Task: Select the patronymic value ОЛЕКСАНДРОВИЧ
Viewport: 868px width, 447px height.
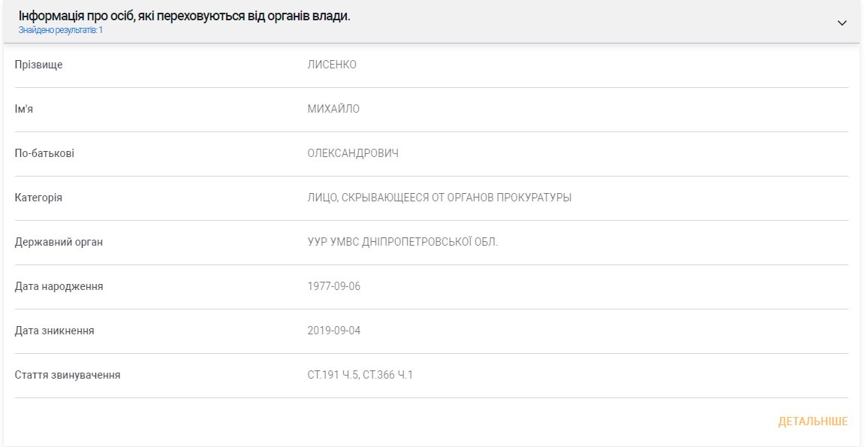Action: point(353,153)
